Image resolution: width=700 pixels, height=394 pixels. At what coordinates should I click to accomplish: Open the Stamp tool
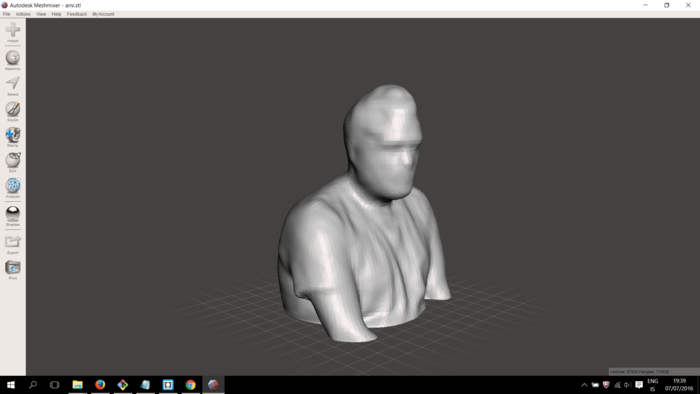coord(12,134)
